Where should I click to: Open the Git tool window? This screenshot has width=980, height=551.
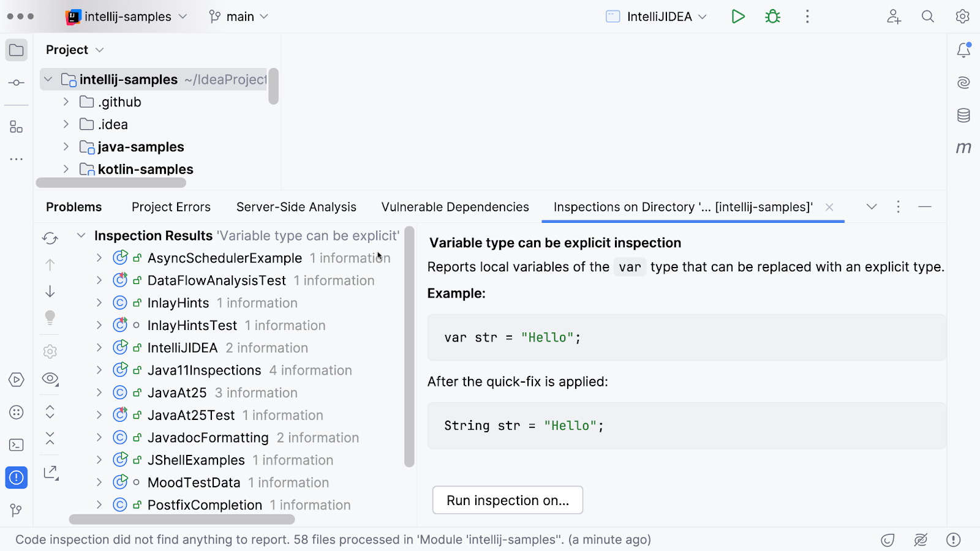pyautogui.click(x=17, y=510)
